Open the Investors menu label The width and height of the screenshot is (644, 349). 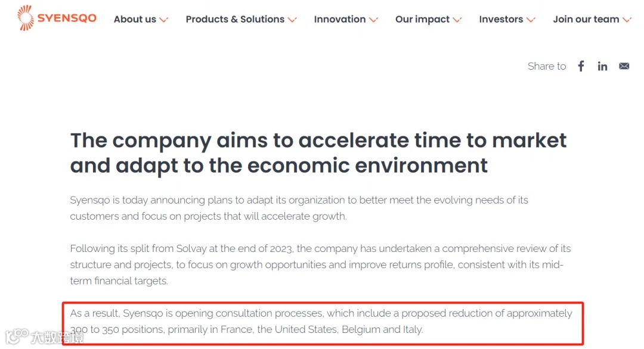tap(501, 19)
